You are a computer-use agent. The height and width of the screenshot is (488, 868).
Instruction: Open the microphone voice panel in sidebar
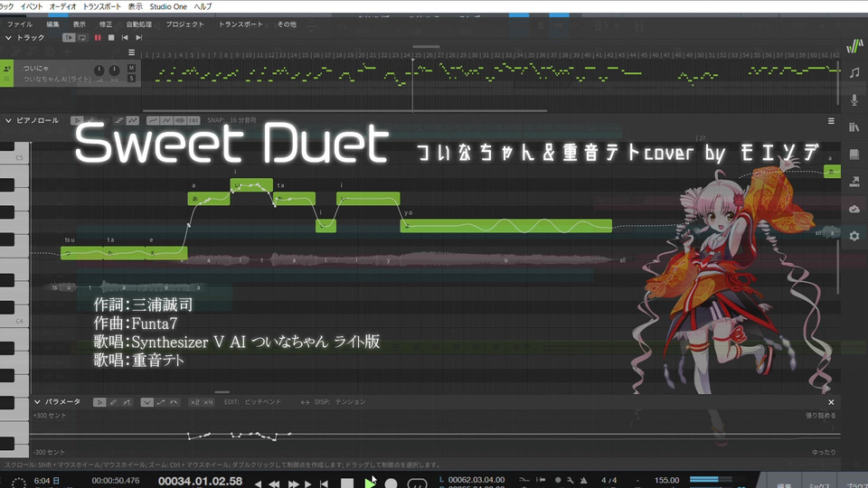coord(854,99)
